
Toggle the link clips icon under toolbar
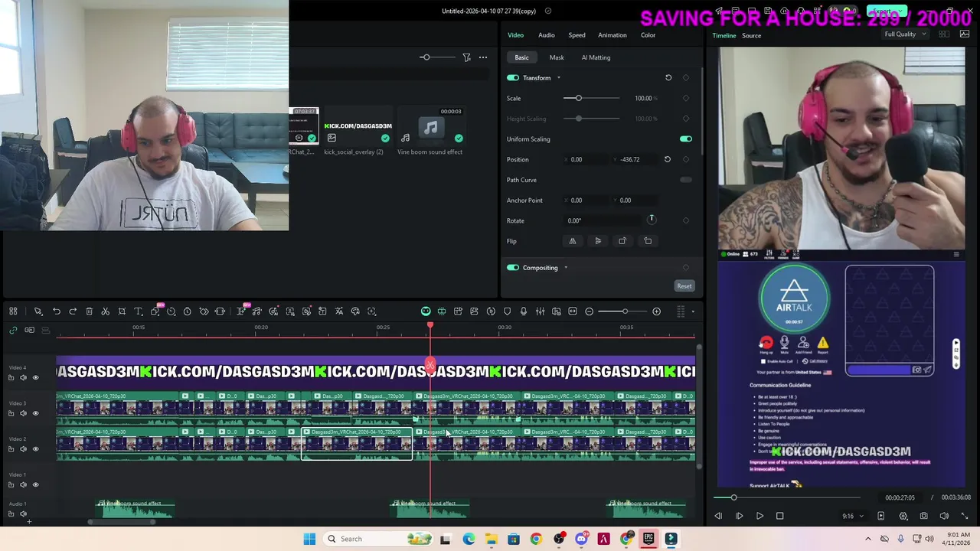click(x=13, y=330)
